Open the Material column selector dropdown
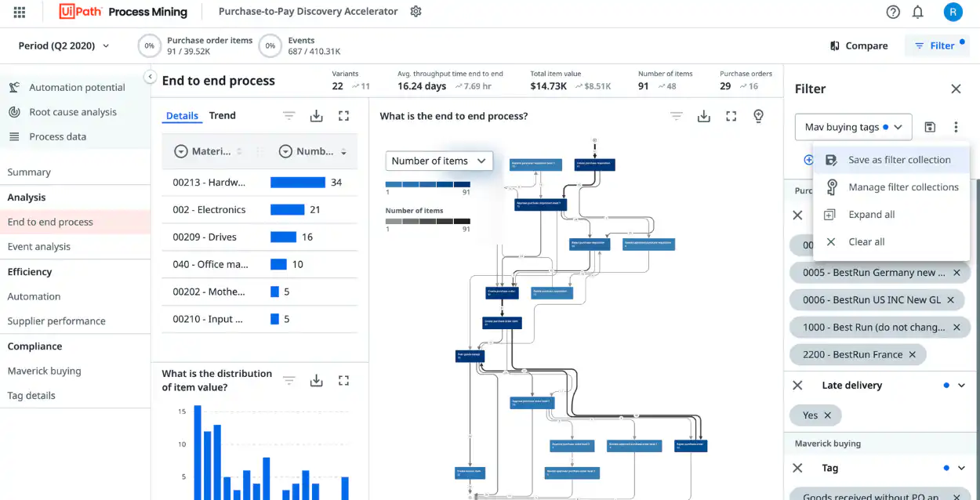The height and width of the screenshot is (500, 980). [180, 152]
